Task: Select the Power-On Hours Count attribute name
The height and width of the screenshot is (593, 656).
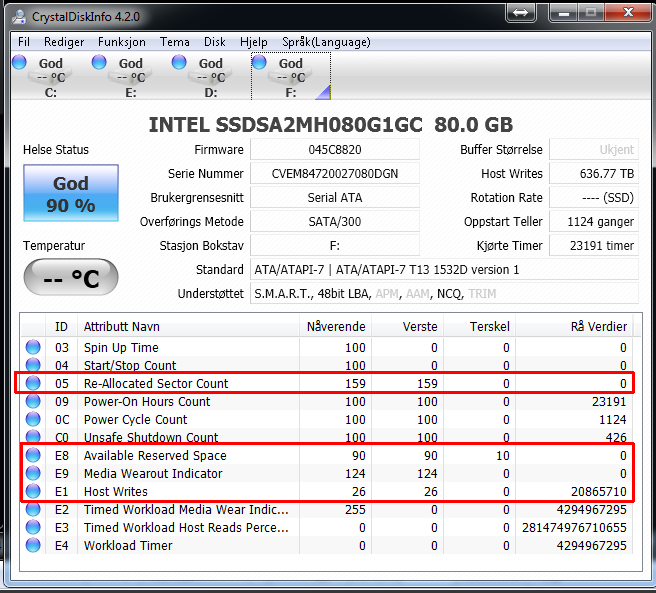Action: (x=147, y=401)
